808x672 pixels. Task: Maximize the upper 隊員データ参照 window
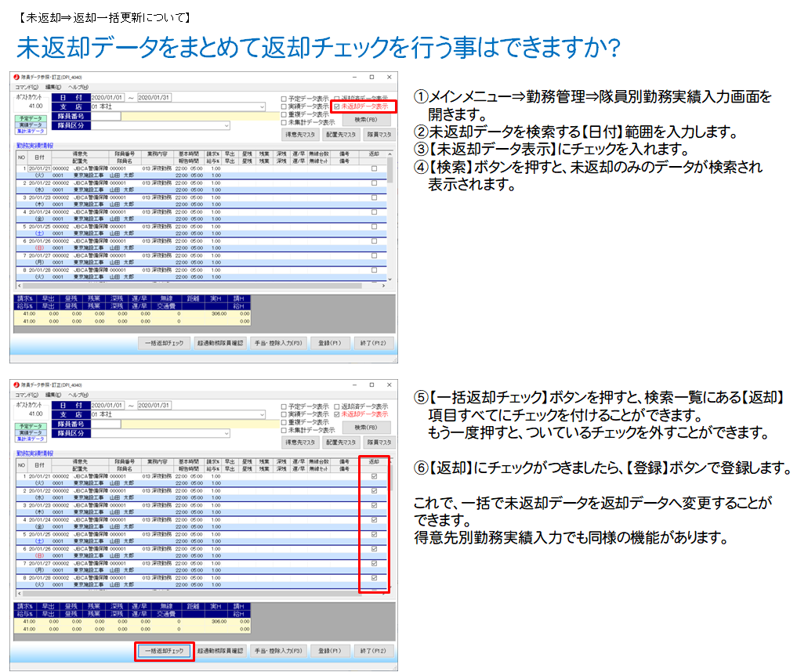371,78
